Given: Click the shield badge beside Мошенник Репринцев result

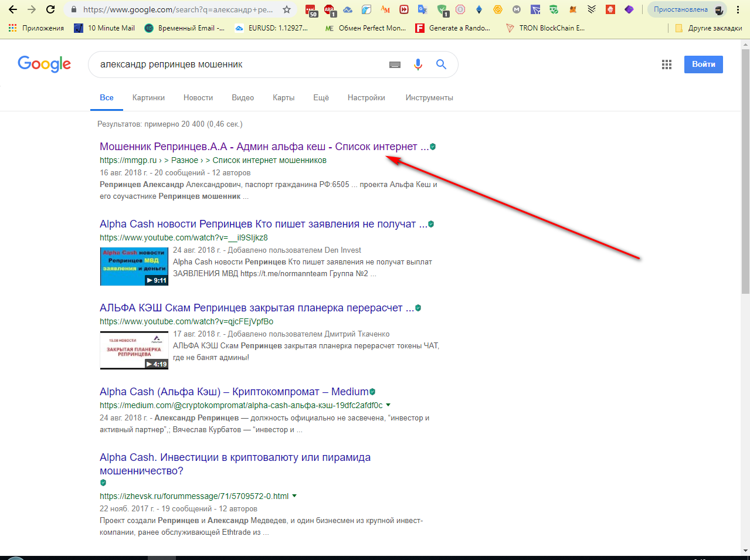Looking at the screenshot, I should tap(433, 147).
